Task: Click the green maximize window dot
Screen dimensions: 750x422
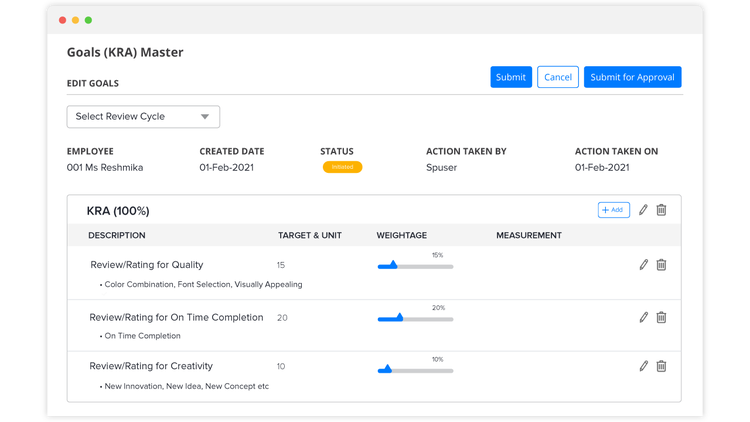Action: tap(88, 20)
